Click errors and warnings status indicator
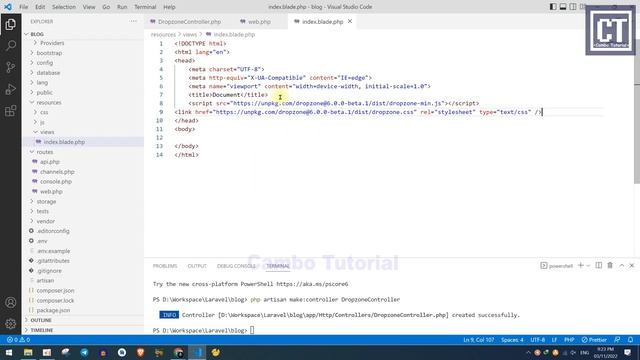Screen dimensions: 640x360 coord(18,340)
